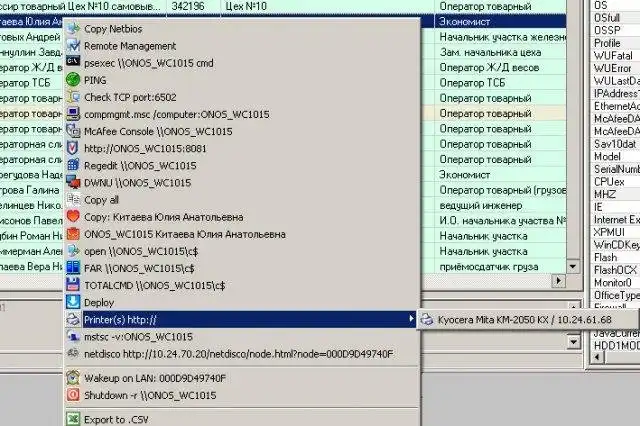Expand the Printer(s) http:// submenu arrow

(x=411, y=319)
